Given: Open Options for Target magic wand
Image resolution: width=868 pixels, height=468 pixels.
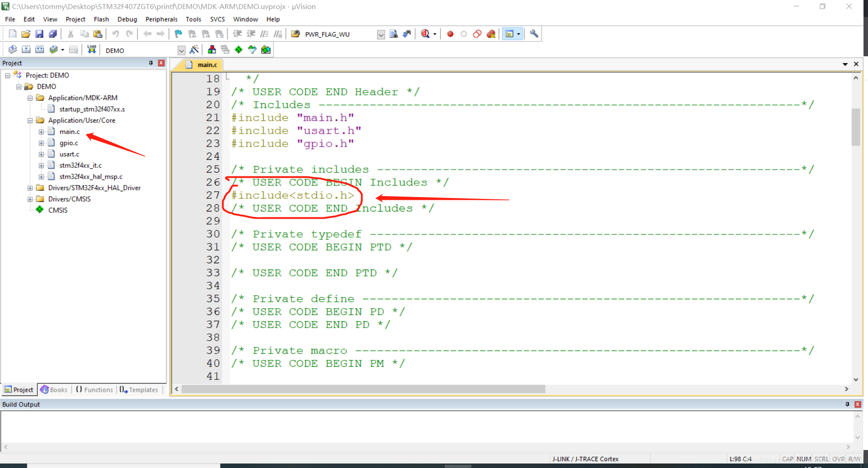Looking at the screenshot, I should 194,49.
